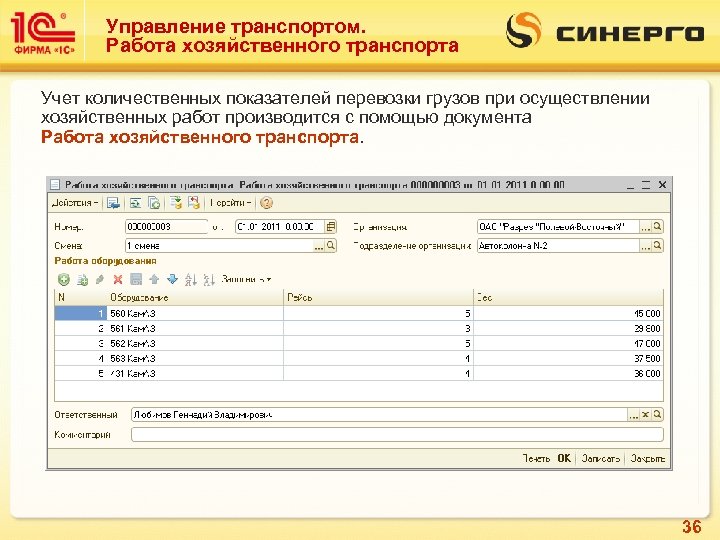The image size is (720, 540).
Task: Move row up with grey arrow icon
Action: (x=154, y=279)
